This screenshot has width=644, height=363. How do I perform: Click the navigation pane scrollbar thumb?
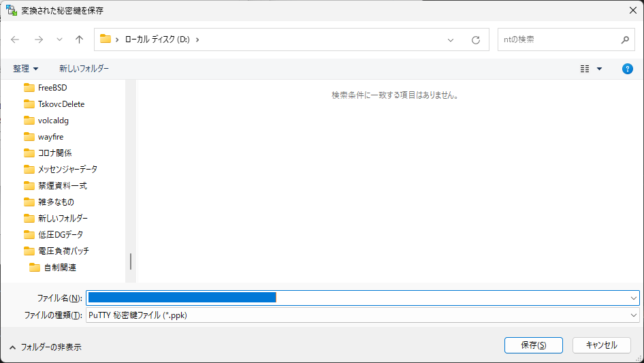coord(131,262)
